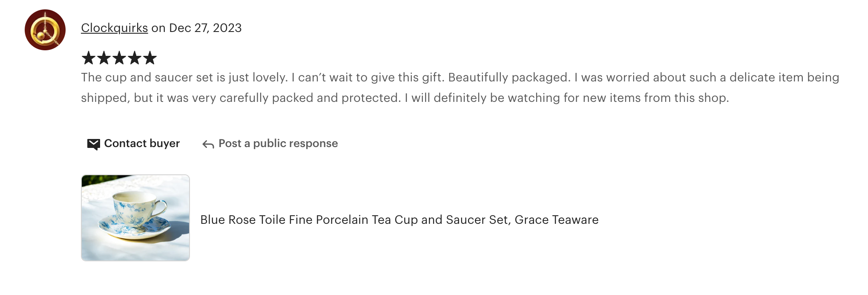Click the reply arrow icon
This screenshot has height=295, width=868.
point(208,145)
